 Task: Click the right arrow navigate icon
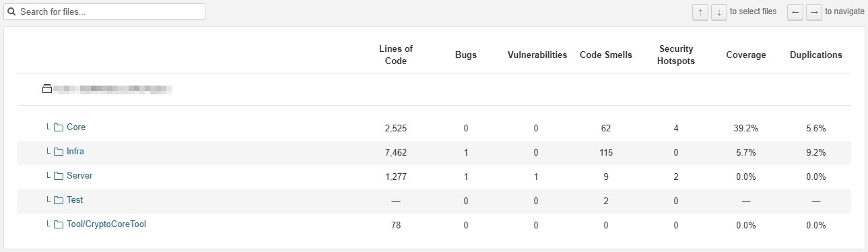click(814, 12)
